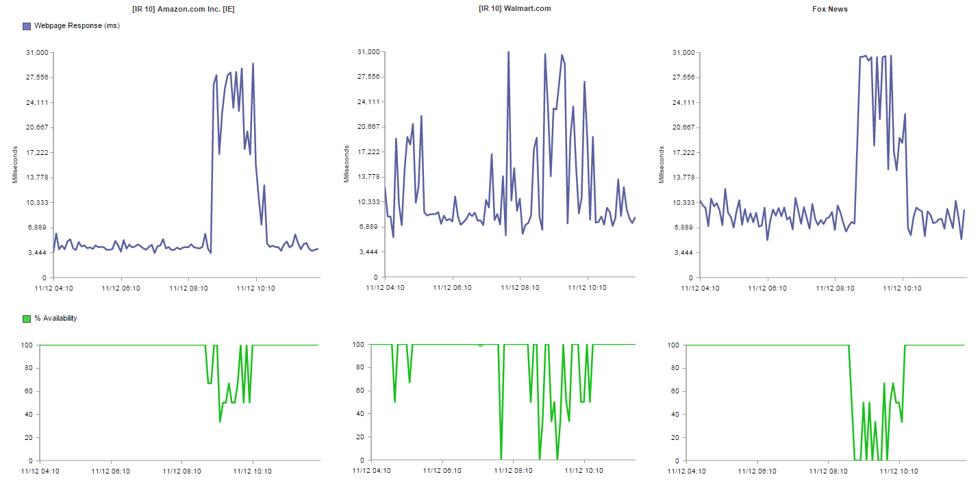Click the 10,333 y-axis label in Fox News chart
The image size is (980, 503).
pos(683,203)
